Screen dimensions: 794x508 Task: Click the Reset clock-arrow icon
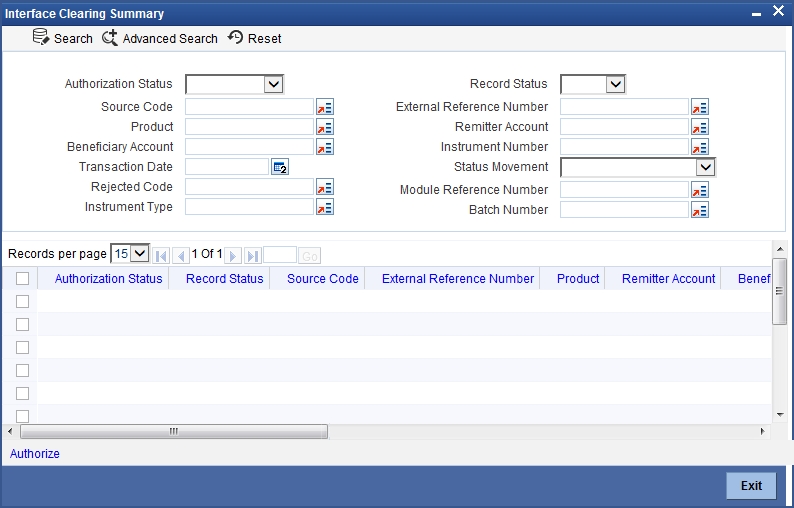(235, 37)
